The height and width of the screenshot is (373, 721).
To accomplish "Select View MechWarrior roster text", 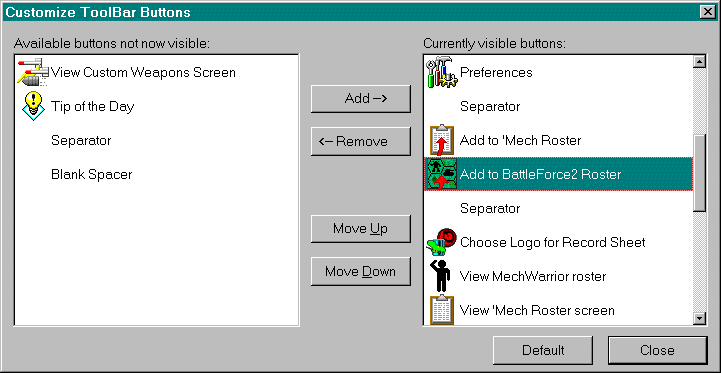I will pos(533,276).
